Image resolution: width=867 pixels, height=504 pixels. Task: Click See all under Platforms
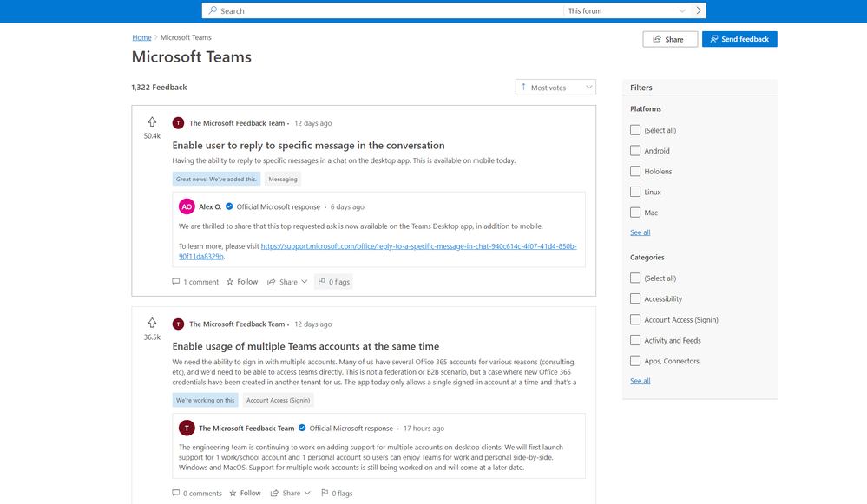click(x=640, y=232)
